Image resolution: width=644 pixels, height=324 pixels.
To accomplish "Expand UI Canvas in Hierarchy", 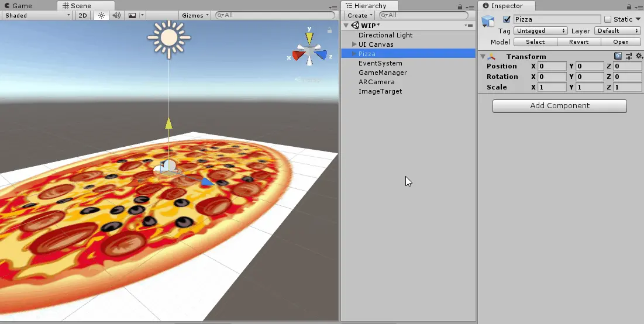I will click(x=354, y=44).
